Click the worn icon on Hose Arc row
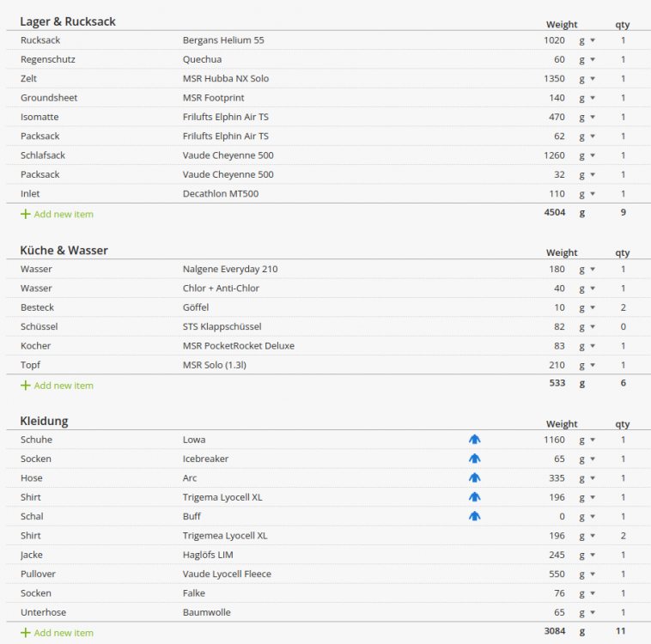The height and width of the screenshot is (644, 651). (475, 478)
